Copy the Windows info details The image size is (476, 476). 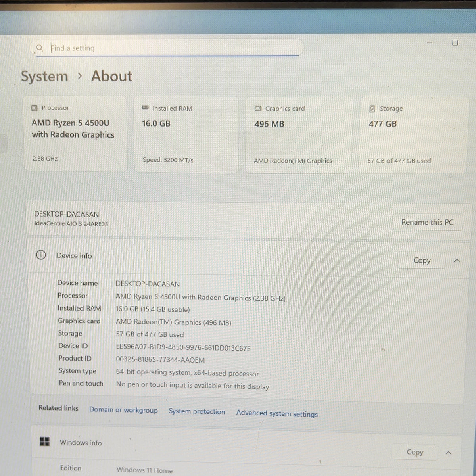point(415,452)
